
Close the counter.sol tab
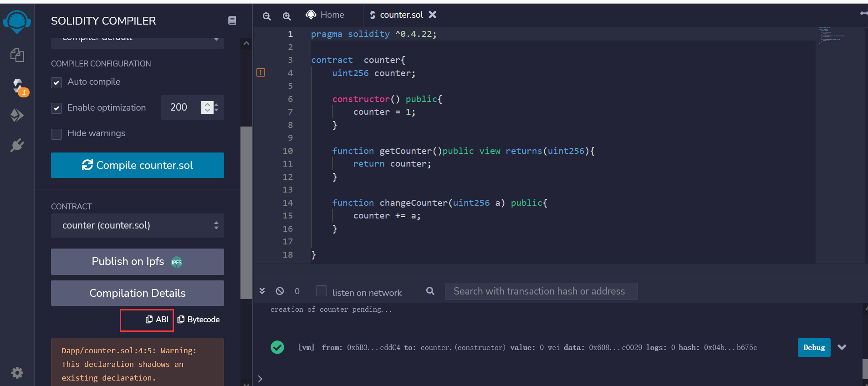pyautogui.click(x=433, y=15)
